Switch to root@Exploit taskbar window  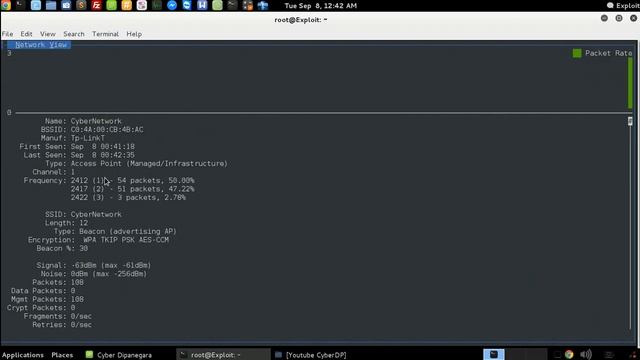pos(223,355)
